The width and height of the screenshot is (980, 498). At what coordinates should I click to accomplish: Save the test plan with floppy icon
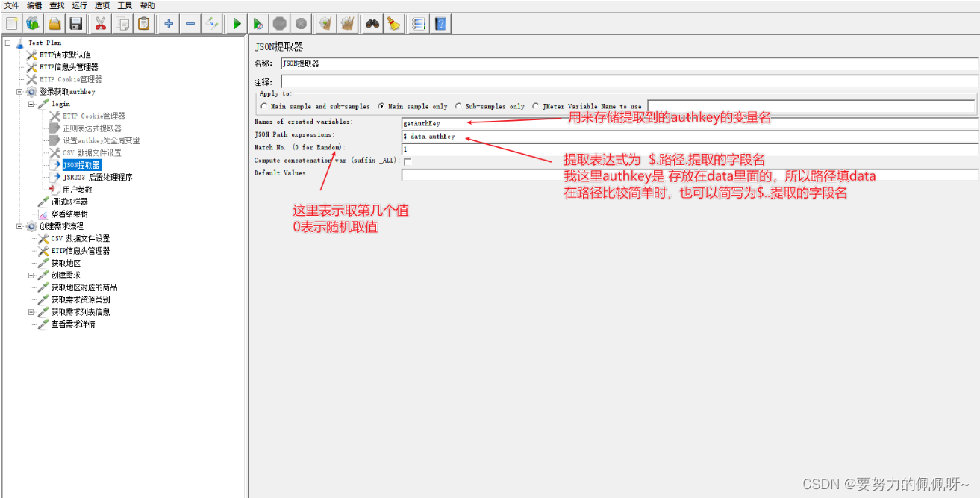[x=75, y=24]
